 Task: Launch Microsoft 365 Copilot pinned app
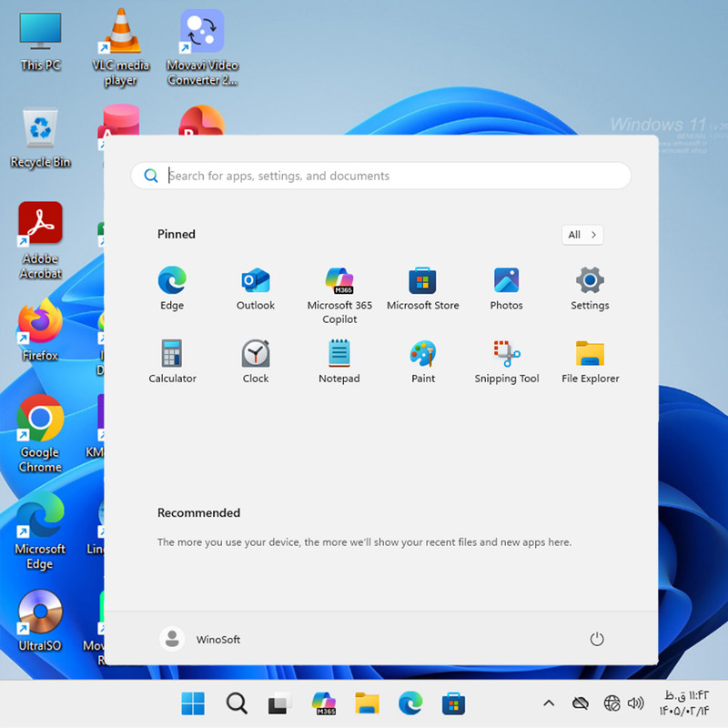[339, 295]
